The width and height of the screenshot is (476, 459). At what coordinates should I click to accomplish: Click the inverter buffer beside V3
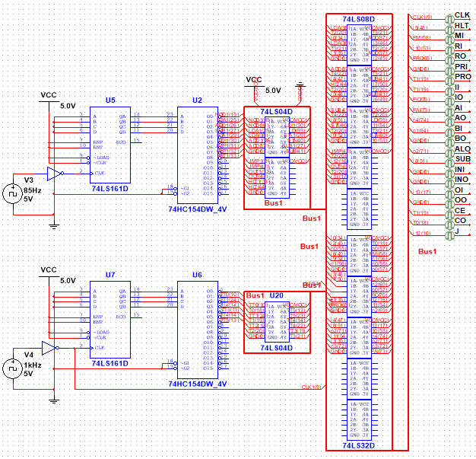pyautogui.click(x=56, y=174)
